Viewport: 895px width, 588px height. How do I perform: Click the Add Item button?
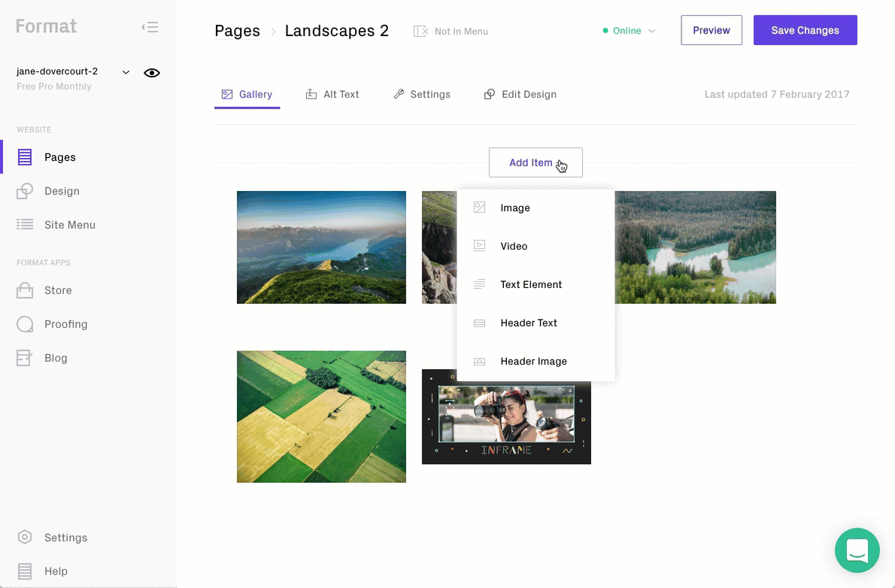pos(535,162)
